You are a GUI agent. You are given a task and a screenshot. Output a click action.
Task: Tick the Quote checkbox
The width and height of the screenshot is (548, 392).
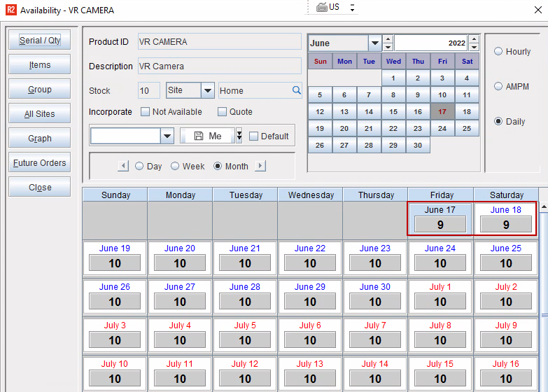tap(222, 112)
